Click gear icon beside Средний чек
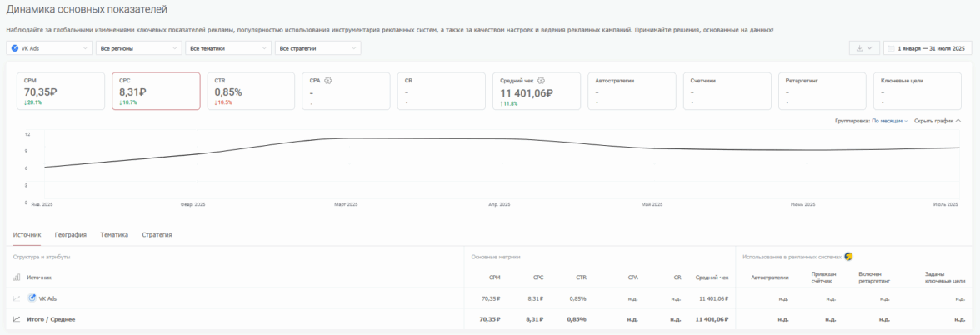This screenshot has width=980, height=335. pos(541,81)
